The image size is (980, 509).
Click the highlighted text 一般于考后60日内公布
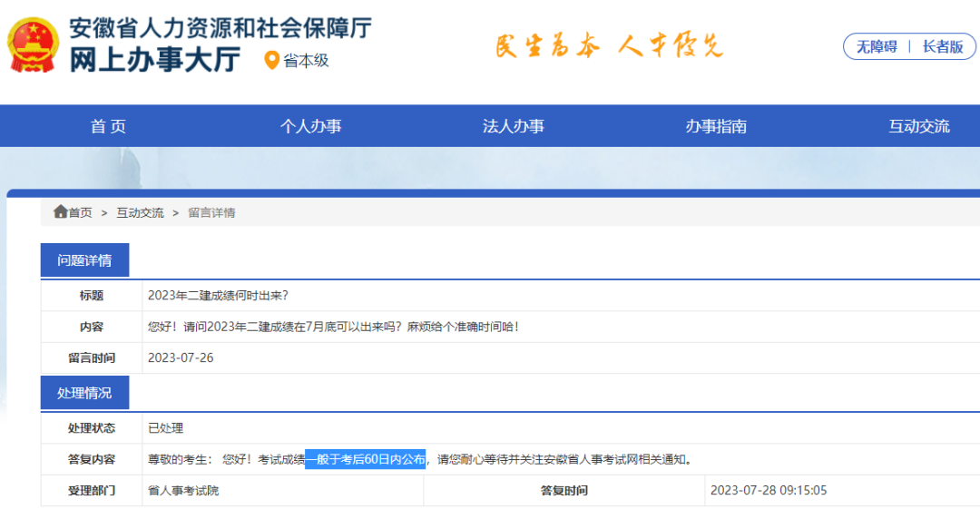pos(365,459)
